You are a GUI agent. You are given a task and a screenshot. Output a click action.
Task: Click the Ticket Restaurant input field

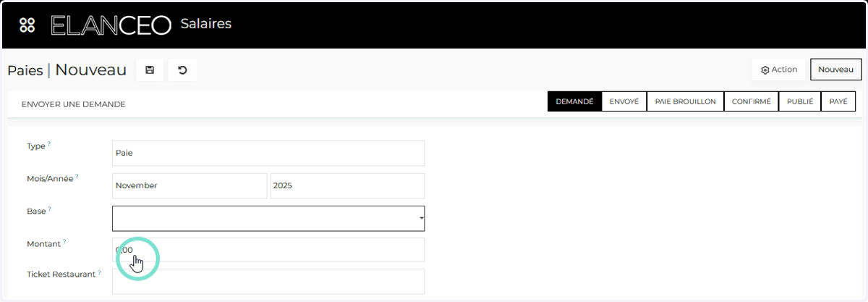pyautogui.click(x=268, y=282)
